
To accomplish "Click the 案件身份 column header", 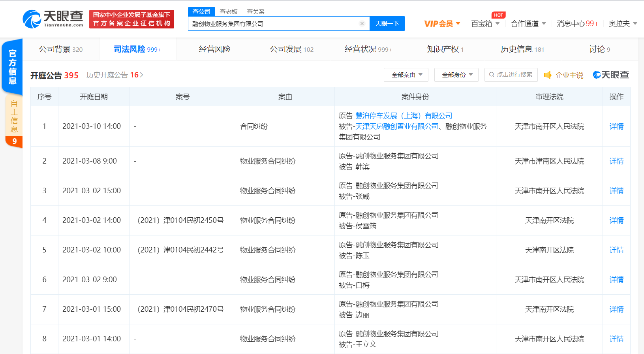I will click(x=415, y=97).
